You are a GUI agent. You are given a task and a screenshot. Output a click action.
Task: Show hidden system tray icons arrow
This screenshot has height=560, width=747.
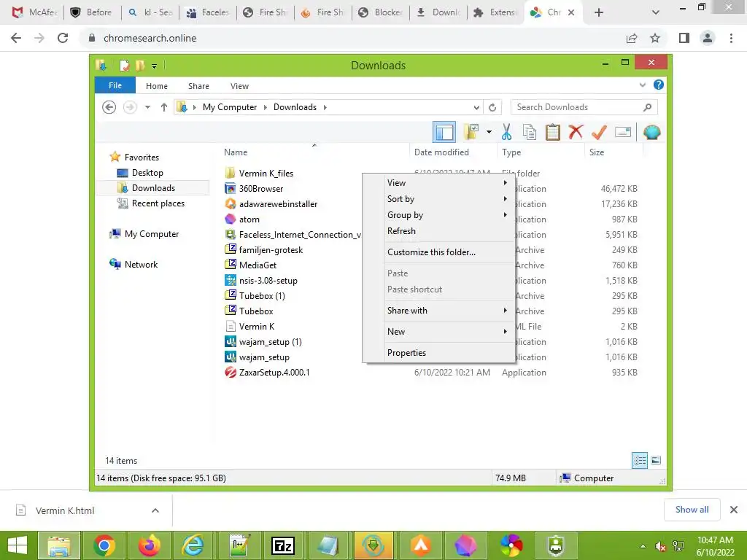[643, 545]
